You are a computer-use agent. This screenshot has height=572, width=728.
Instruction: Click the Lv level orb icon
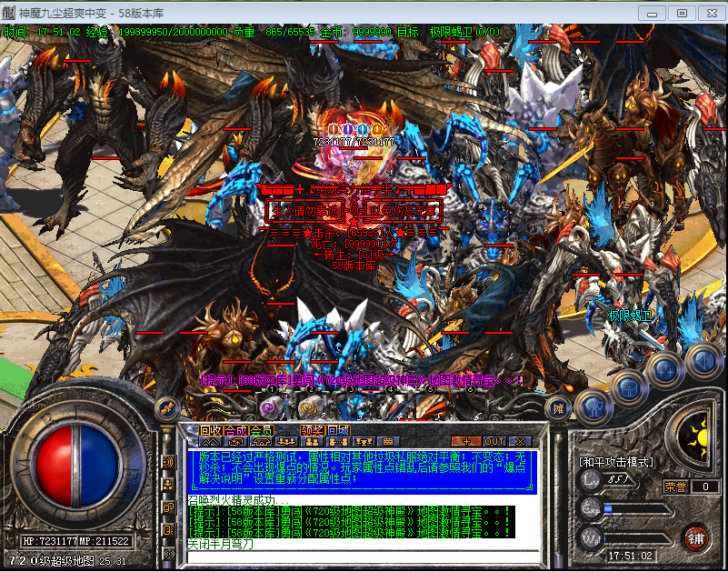click(x=591, y=479)
